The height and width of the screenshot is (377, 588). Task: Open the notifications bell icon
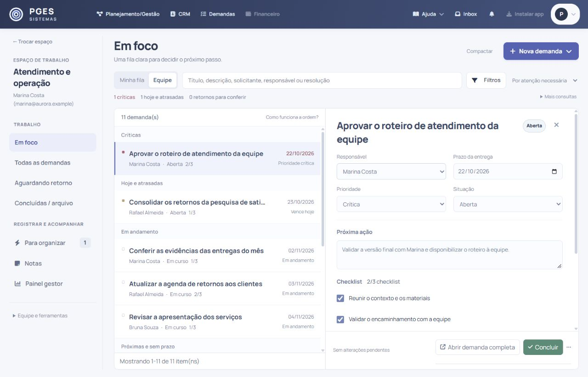pos(492,14)
